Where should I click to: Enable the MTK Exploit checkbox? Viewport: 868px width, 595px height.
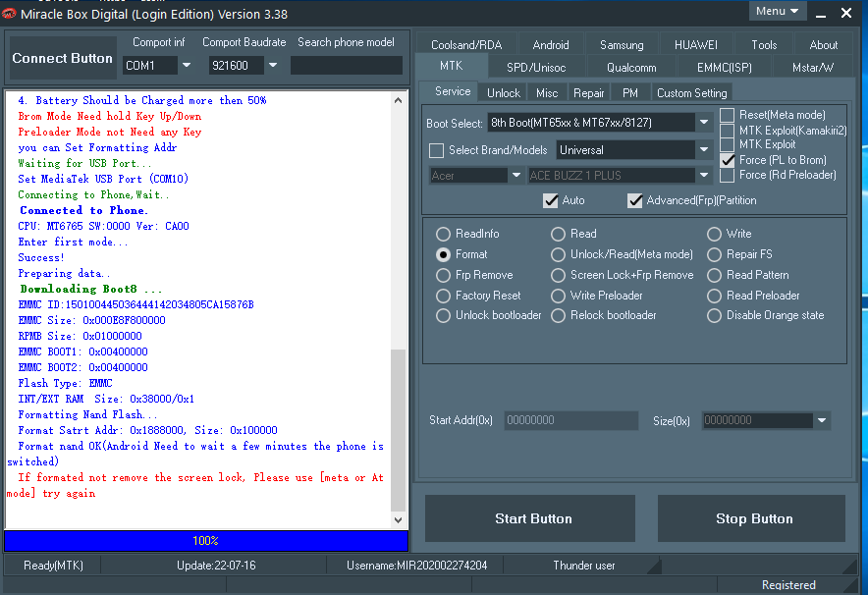click(x=727, y=145)
